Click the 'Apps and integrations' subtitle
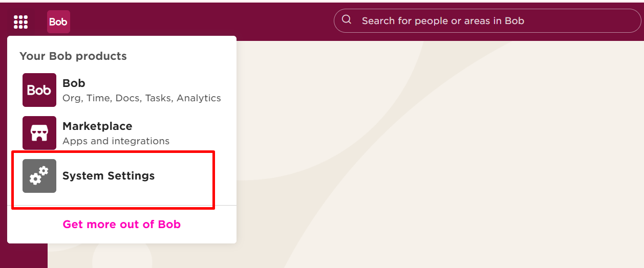The height and width of the screenshot is (268, 644). 116,141
